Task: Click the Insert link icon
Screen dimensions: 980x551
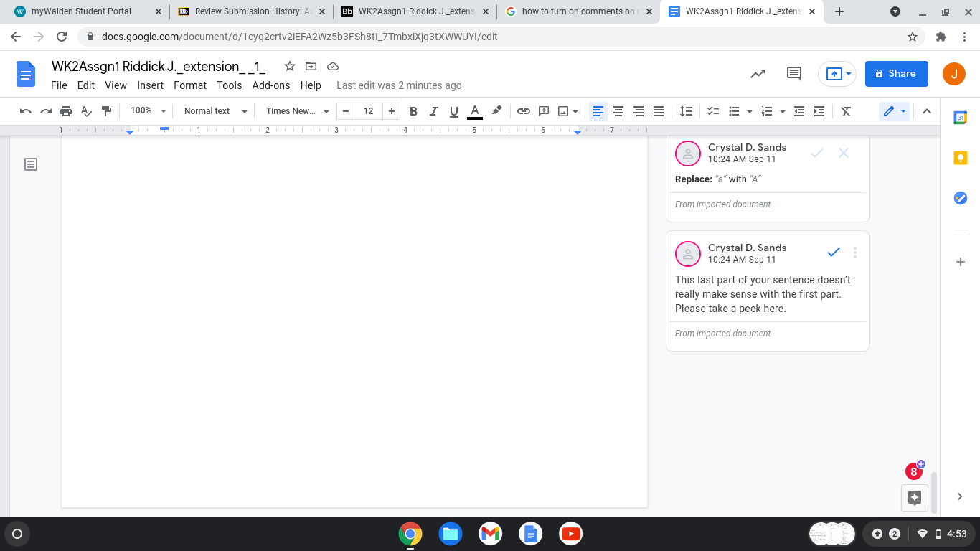Action: tap(524, 111)
